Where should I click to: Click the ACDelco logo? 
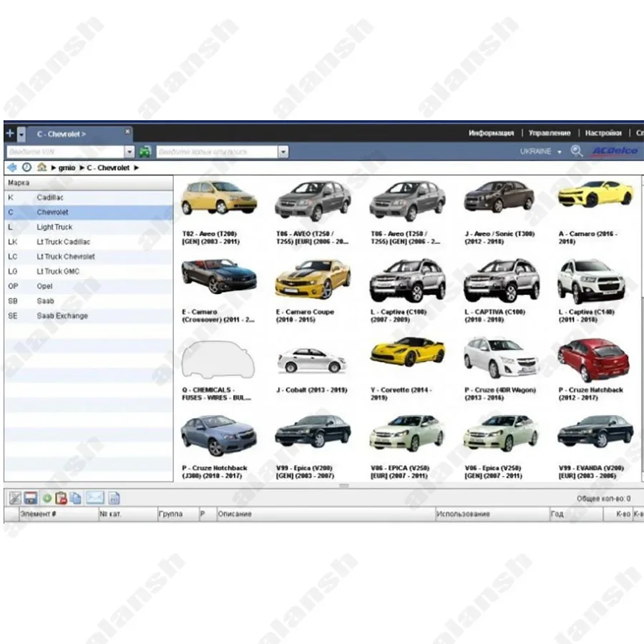615,151
